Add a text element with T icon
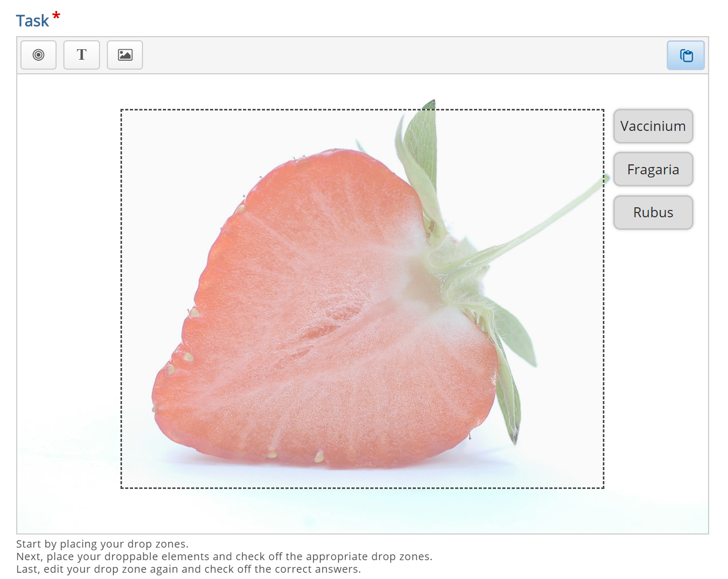This screenshot has height=579, width=728. click(x=82, y=55)
